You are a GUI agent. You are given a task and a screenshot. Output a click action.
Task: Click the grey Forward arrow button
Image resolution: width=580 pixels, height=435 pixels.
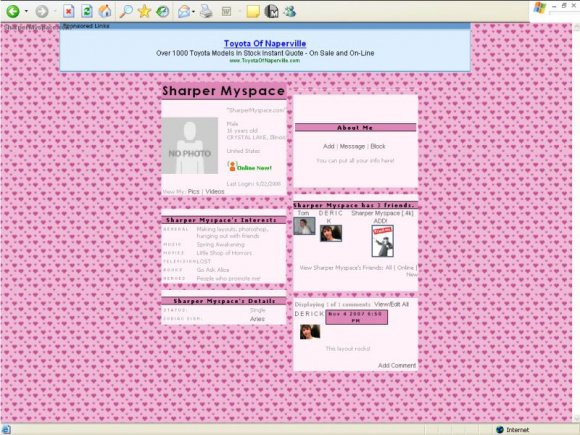tap(42, 11)
